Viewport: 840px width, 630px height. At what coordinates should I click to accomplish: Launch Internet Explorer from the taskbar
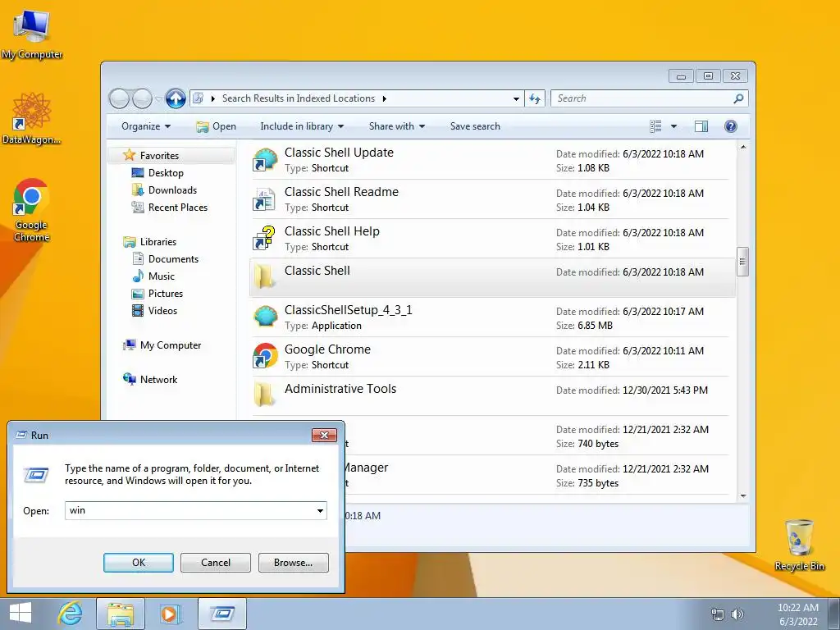(71, 614)
